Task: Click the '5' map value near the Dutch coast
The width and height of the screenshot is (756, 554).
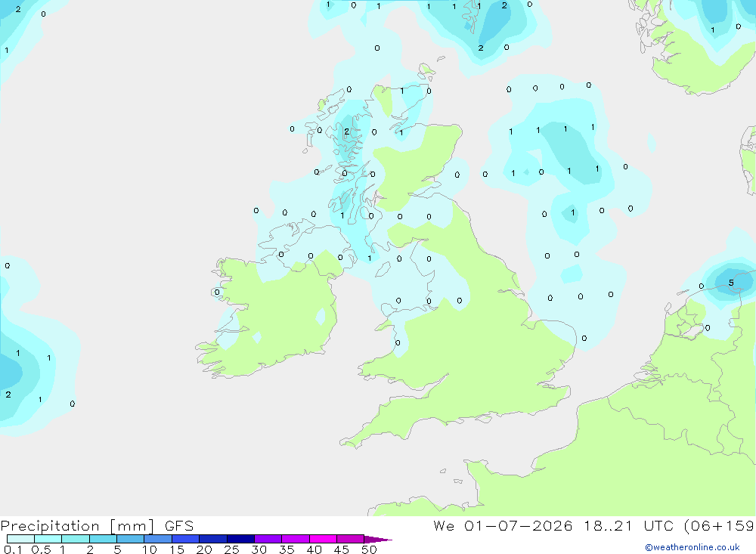Action: (x=731, y=283)
